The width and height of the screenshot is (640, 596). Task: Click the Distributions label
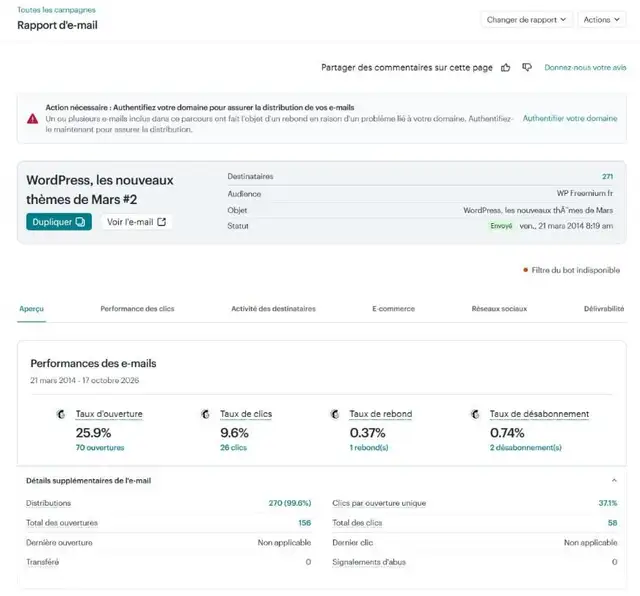[49, 503]
